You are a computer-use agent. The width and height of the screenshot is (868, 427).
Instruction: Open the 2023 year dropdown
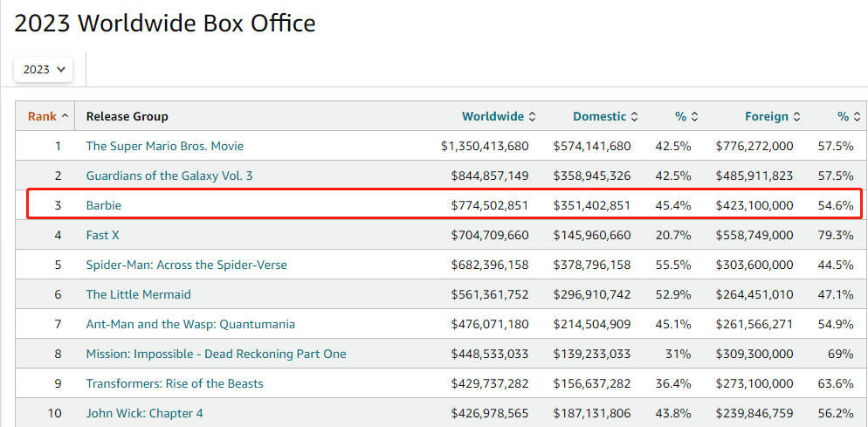(44, 69)
